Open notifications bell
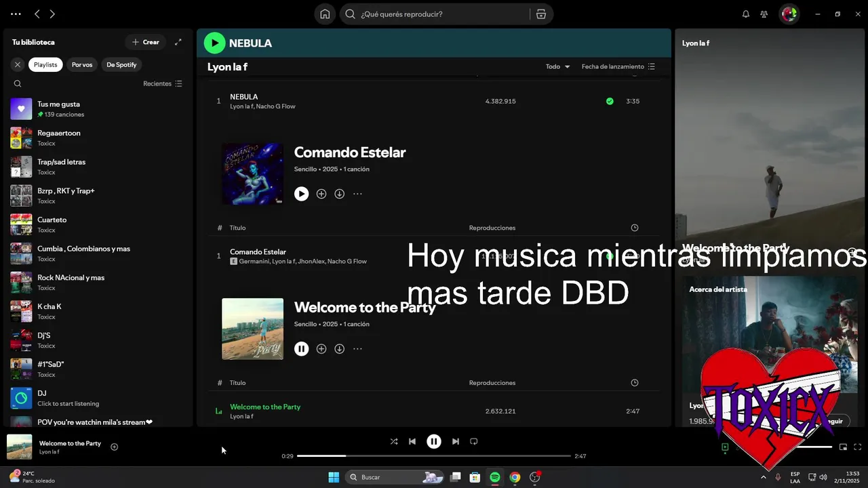Viewport: 868px width, 488px height. click(746, 14)
